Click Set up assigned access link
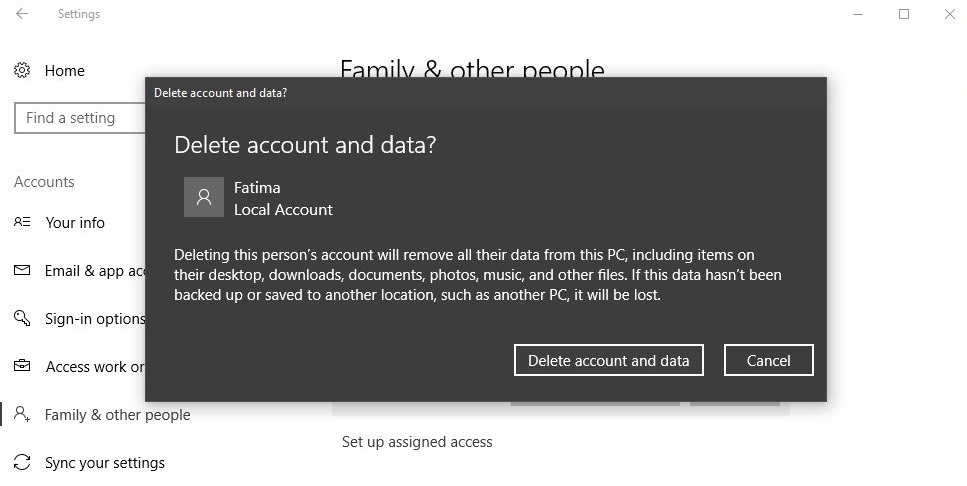967x486 pixels. pyautogui.click(x=417, y=442)
